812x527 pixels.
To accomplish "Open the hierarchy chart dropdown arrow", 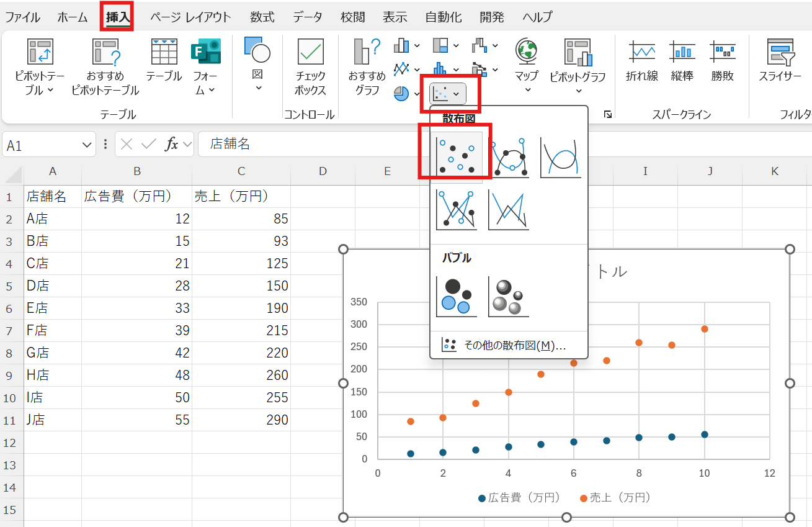I will pyautogui.click(x=456, y=44).
